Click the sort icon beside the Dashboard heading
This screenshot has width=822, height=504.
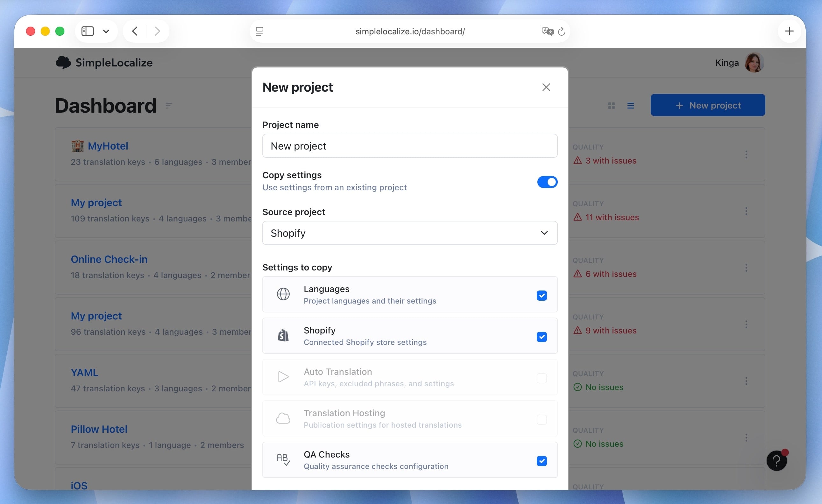click(169, 106)
